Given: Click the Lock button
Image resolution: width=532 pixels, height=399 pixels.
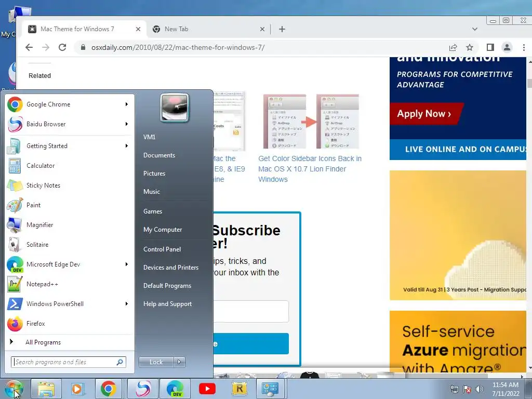Looking at the screenshot, I should (x=156, y=362).
